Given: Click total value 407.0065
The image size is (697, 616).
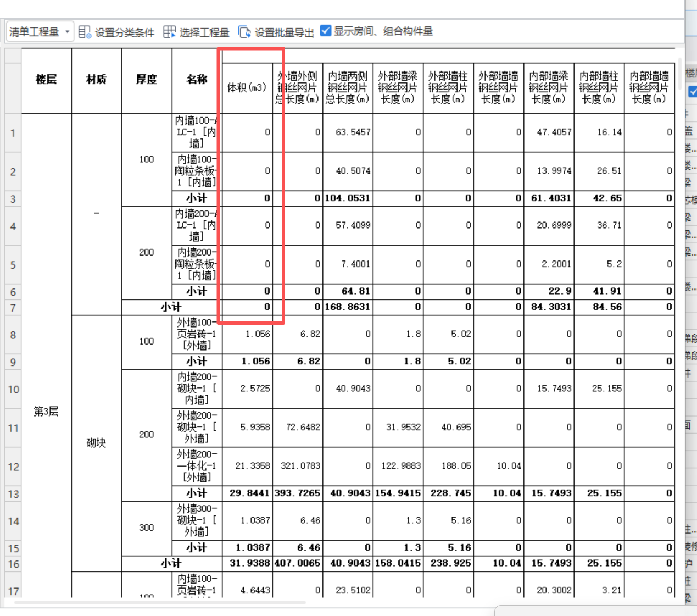Looking at the screenshot, I should pos(297,563).
